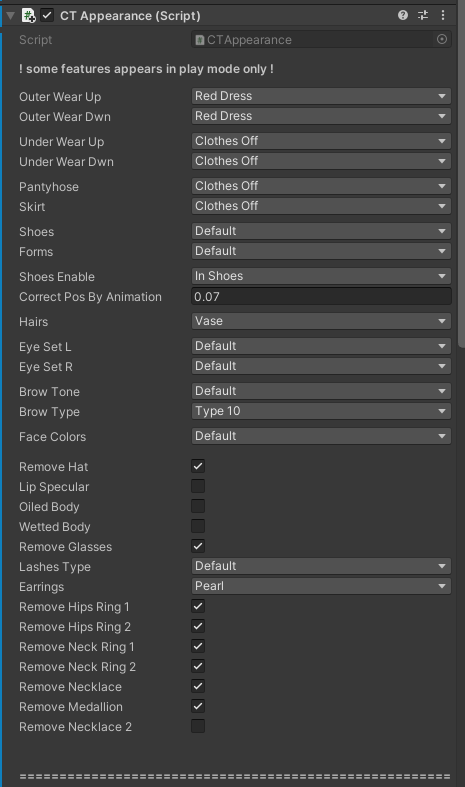Toggle the Oiled Body checkbox
465x787 pixels.
coord(198,506)
